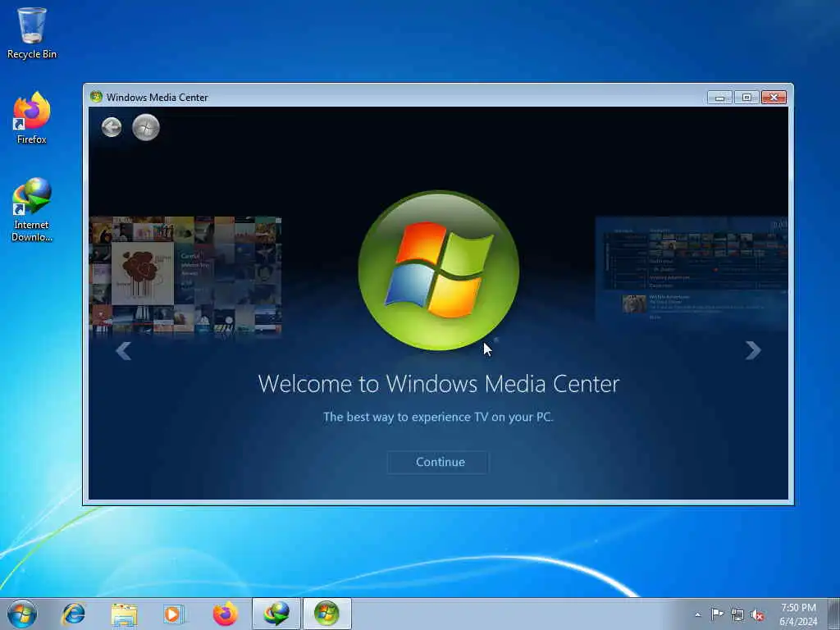Viewport: 840px width, 630px height.
Task: Click the muted volume tray icon
Action: [757, 615]
